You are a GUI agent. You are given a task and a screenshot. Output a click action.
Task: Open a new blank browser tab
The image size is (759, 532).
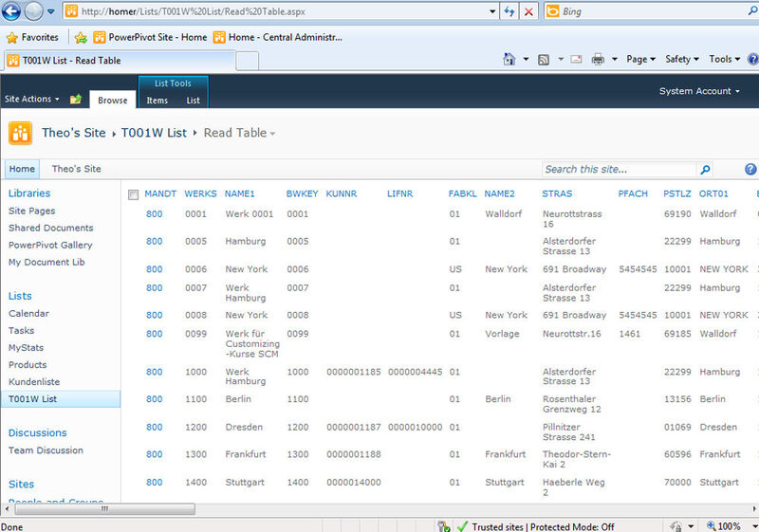(x=248, y=62)
